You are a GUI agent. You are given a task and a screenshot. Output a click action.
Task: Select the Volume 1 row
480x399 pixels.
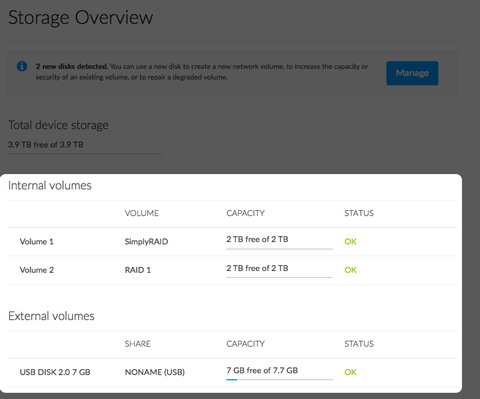[x=232, y=242]
